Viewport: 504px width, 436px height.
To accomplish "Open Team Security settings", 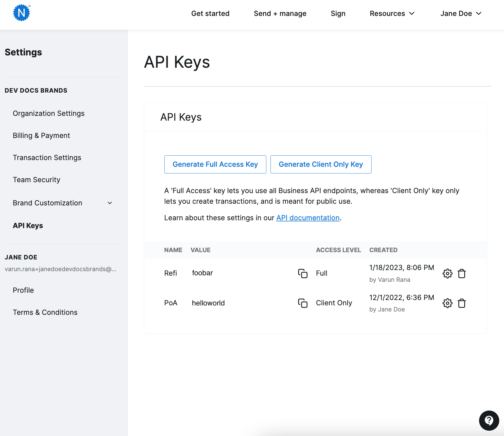I will pyautogui.click(x=37, y=180).
